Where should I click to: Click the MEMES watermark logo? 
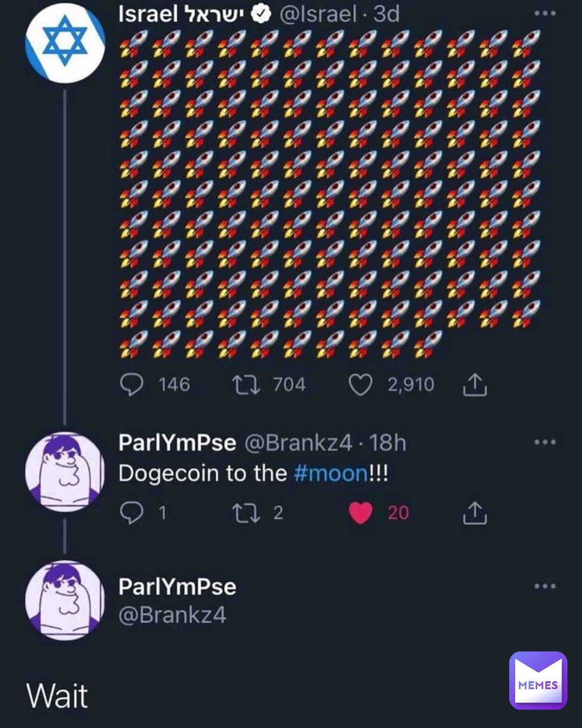pos(537,681)
